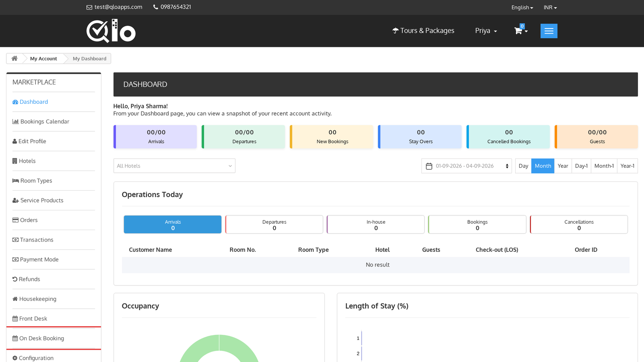The width and height of the screenshot is (644, 362).
Task: Click the Departures 00/00 summary card
Action: tap(244, 137)
